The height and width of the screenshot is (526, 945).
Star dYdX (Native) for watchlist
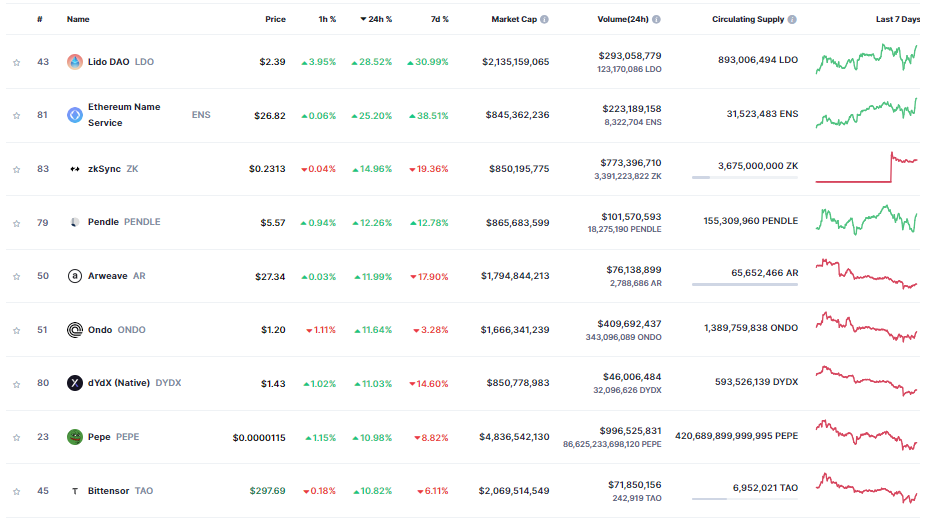tap(17, 384)
